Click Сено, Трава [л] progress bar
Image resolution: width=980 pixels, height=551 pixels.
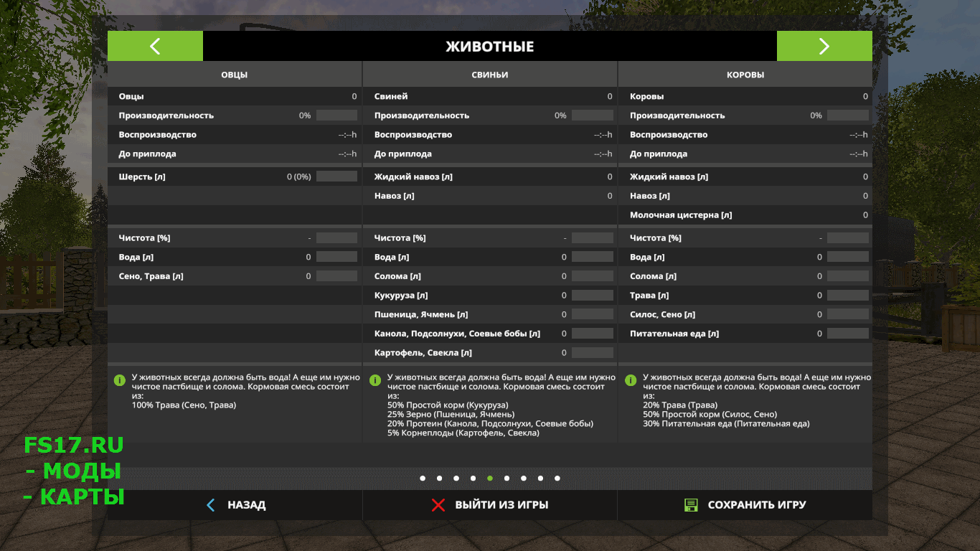pos(336,276)
